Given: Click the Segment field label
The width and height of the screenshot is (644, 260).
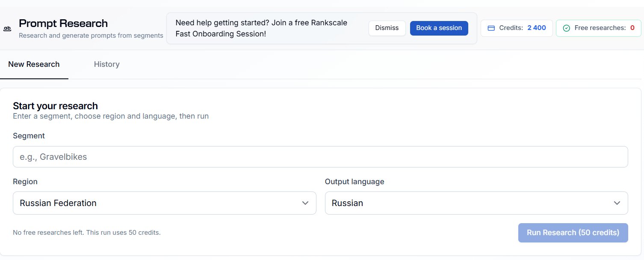Looking at the screenshot, I should [29, 136].
